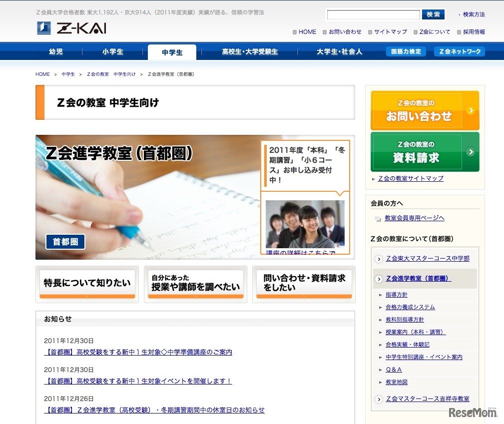
Task: Open the 検索方法 link
Action: click(474, 14)
